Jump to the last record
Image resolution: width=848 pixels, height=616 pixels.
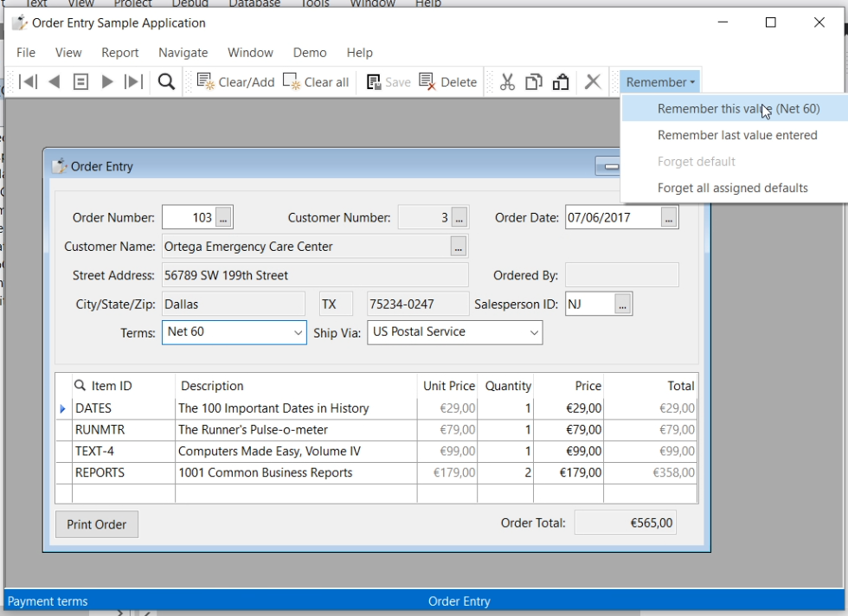[x=133, y=82]
